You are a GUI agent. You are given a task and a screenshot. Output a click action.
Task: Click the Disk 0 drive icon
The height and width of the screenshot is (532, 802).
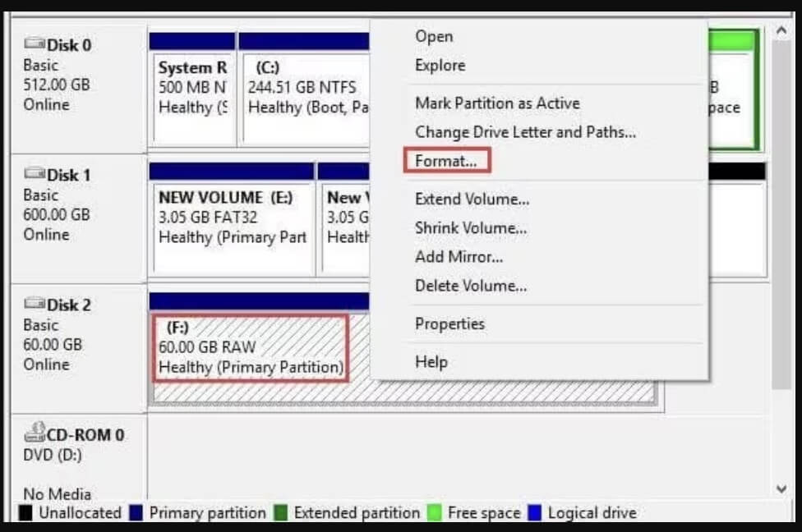tap(35, 44)
